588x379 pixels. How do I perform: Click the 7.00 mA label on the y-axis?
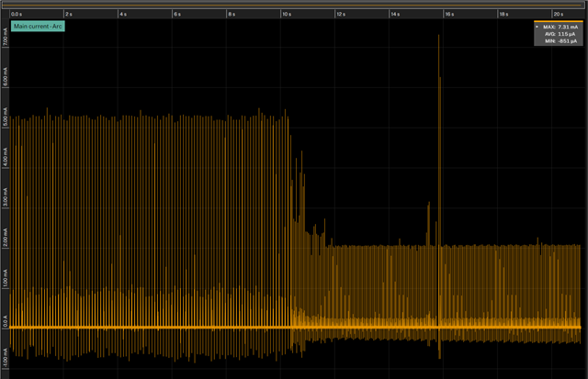[x=5, y=37]
